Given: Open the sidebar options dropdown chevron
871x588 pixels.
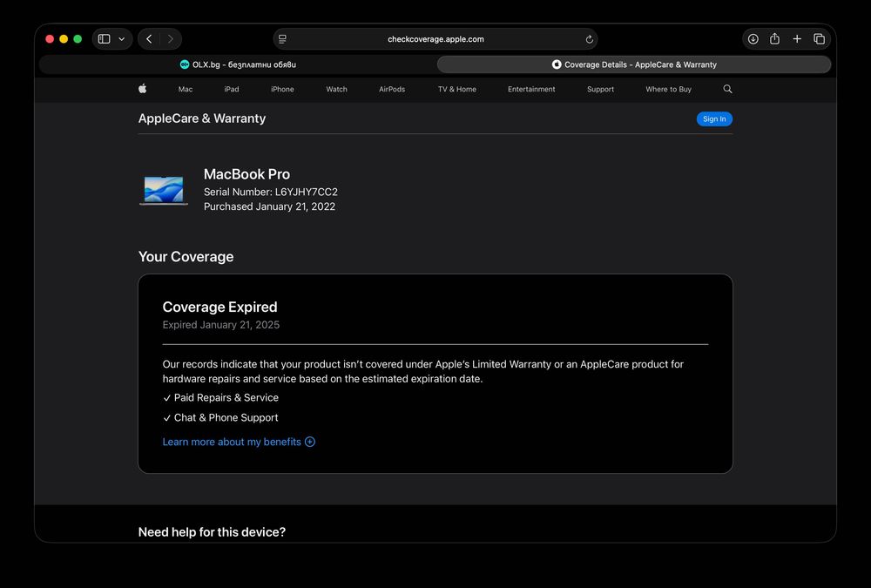Looking at the screenshot, I should (x=122, y=39).
